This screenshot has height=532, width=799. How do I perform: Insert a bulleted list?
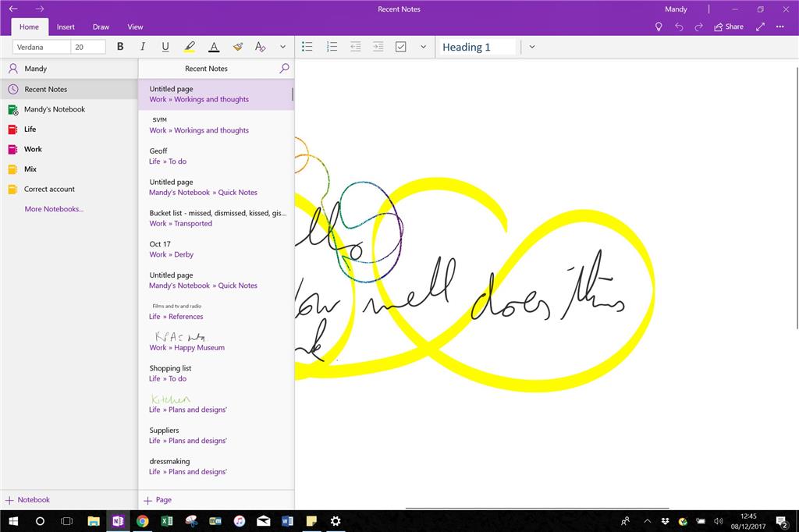point(307,47)
